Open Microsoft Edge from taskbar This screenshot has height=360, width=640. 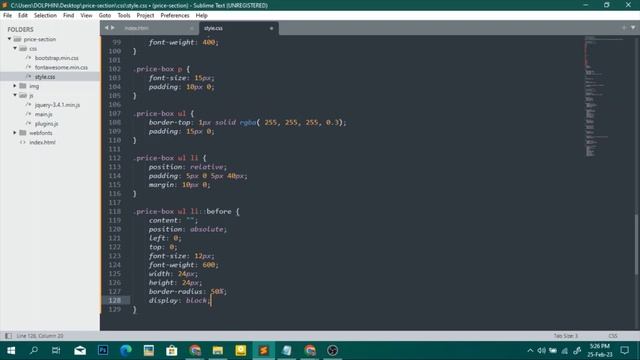(x=126, y=351)
